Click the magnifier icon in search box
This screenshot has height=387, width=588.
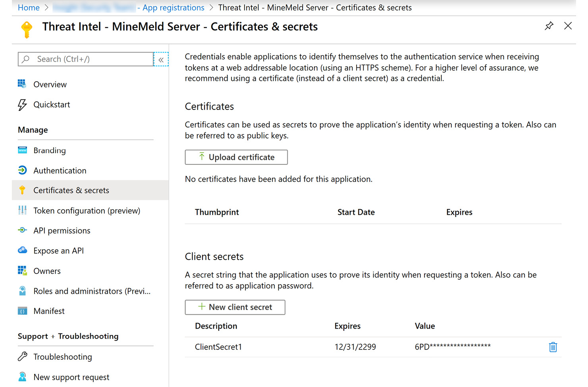26,59
